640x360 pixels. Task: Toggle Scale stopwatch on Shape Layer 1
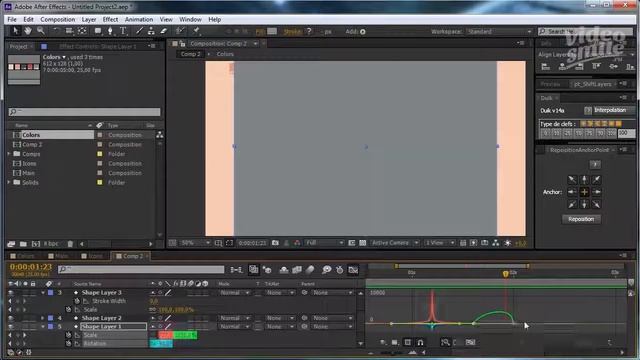tap(69, 335)
